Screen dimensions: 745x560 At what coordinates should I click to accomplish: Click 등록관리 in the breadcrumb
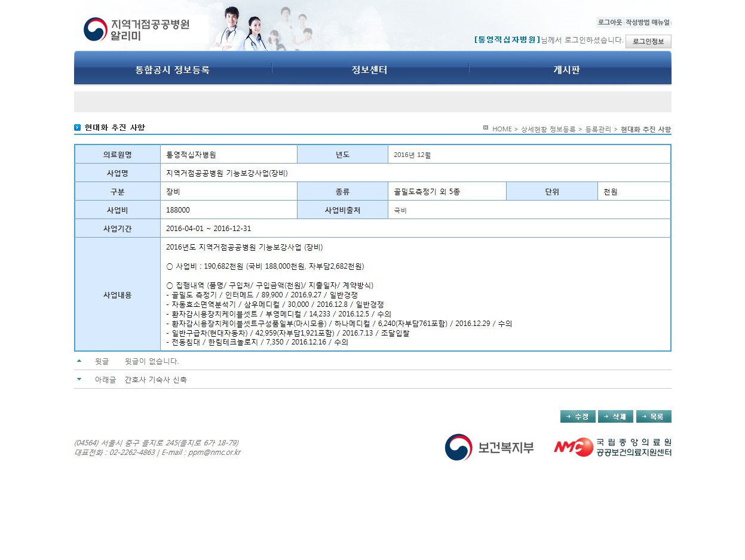[598, 129]
